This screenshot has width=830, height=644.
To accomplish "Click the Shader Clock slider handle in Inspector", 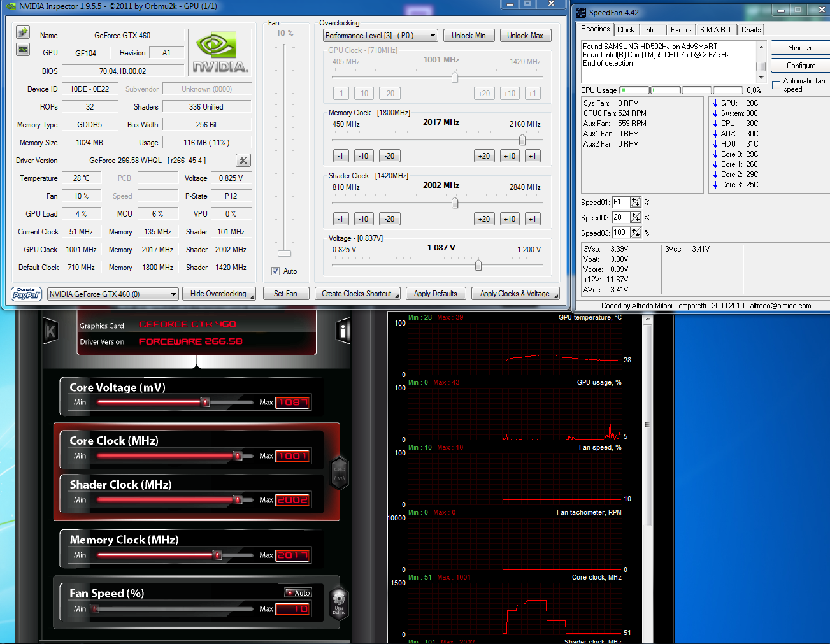I will [x=455, y=203].
